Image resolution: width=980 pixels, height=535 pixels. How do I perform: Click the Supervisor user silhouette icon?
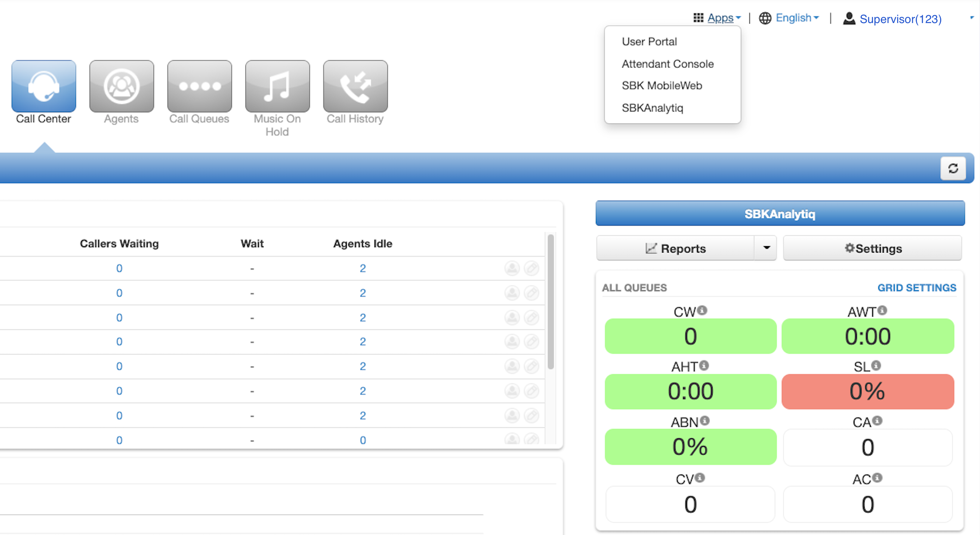click(849, 18)
